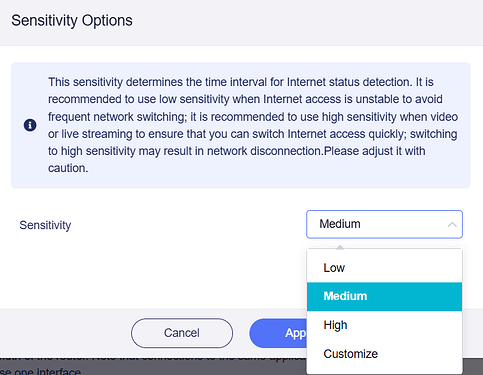Click the blue Apply button
Image resolution: width=483 pixels, height=375 pixels.
coord(278,333)
